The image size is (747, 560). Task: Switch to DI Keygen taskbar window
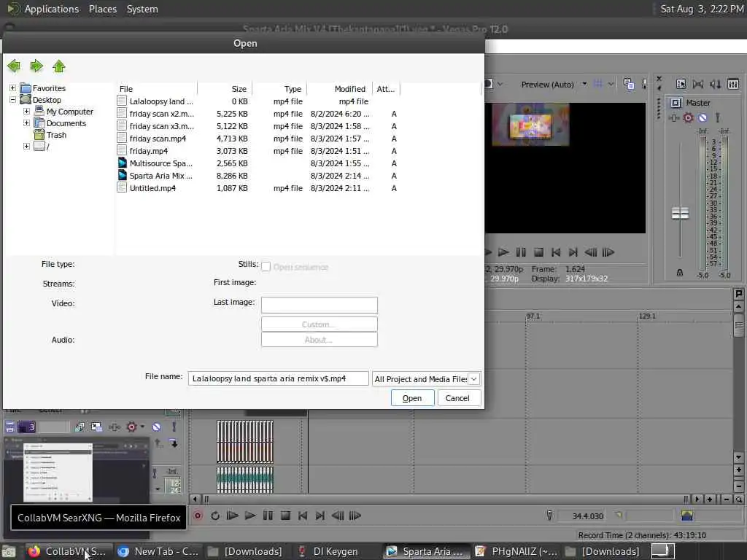pyautogui.click(x=335, y=551)
